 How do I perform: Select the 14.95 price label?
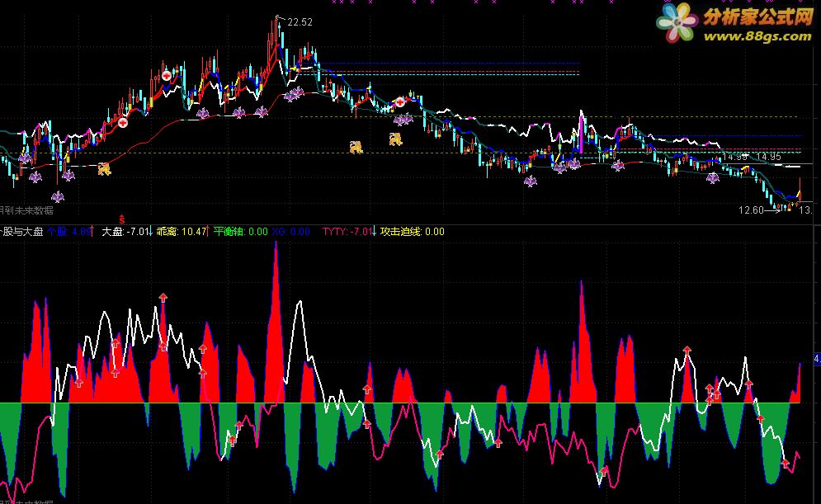pyautogui.click(x=769, y=157)
